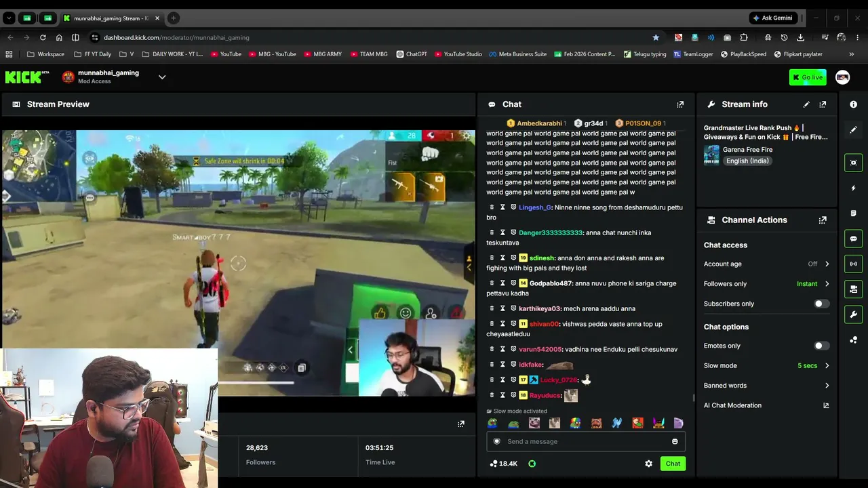The width and height of the screenshot is (868, 488).
Task: Ban karthikeya03 using the shield icon
Action: pyautogui.click(x=513, y=309)
